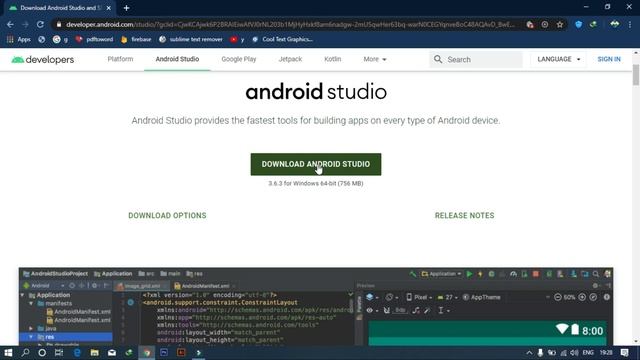
Task: Click the Download Android Studio button
Action: click(x=316, y=164)
